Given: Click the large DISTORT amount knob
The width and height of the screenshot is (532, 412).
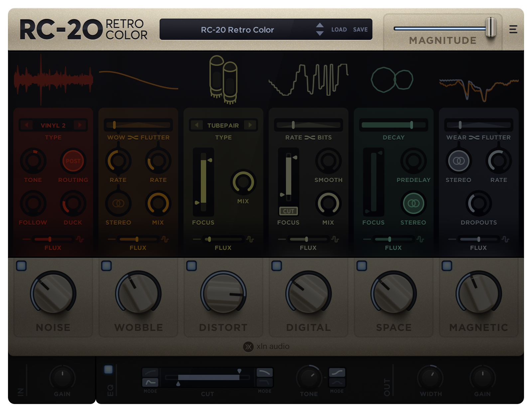Looking at the screenshot, I should [x=223, y=293].
